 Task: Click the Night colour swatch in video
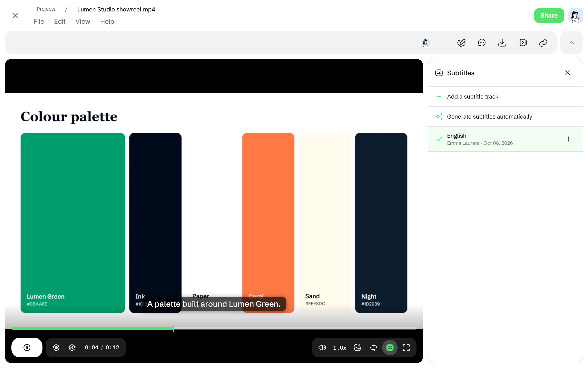click(381, 223)
